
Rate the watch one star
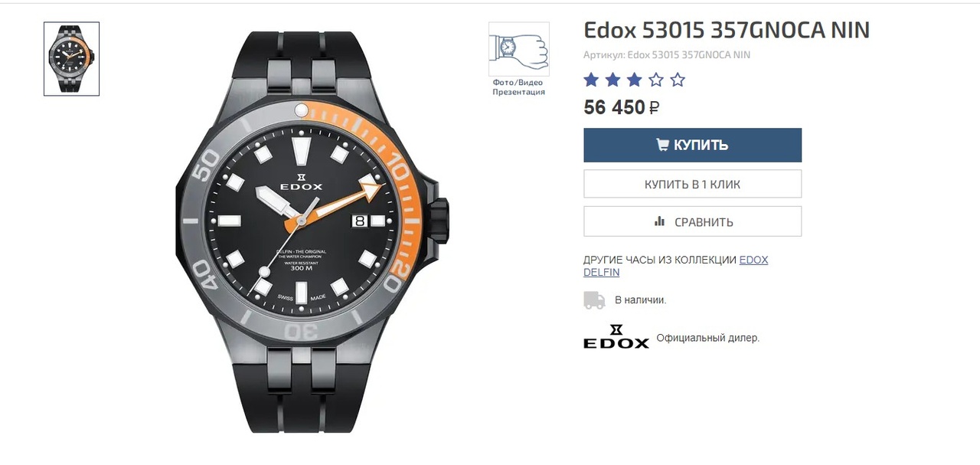(x=591, y=80)
